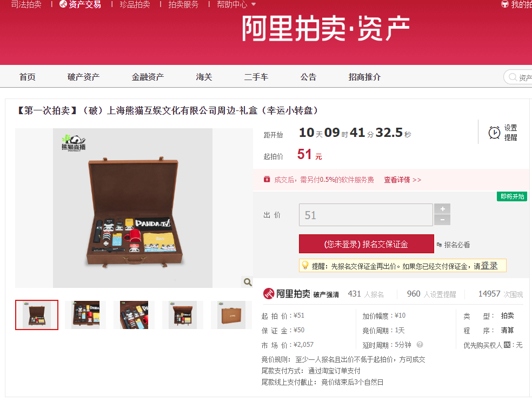Click the magnifier icon on product image

(x=248, y=282)
